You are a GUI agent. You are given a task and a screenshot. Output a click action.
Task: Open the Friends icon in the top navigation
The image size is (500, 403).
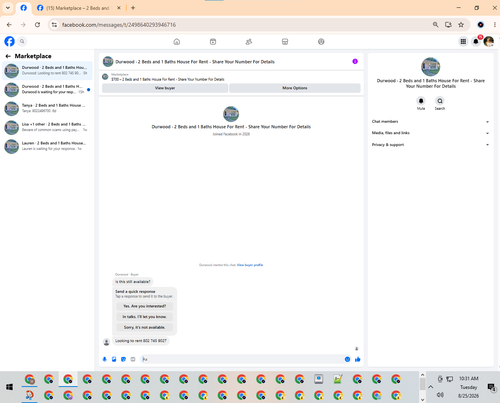[249, 42]
